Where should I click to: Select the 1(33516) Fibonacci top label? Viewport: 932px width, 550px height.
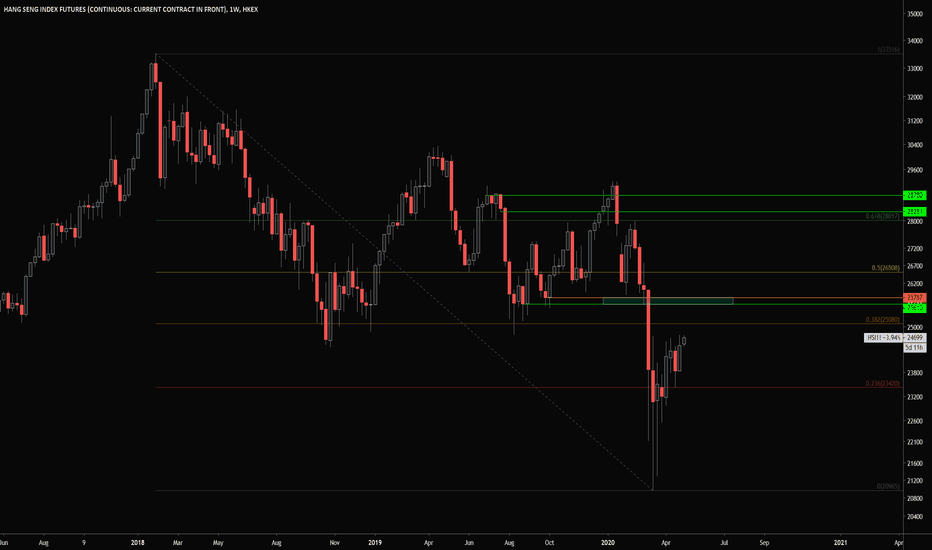888,50
